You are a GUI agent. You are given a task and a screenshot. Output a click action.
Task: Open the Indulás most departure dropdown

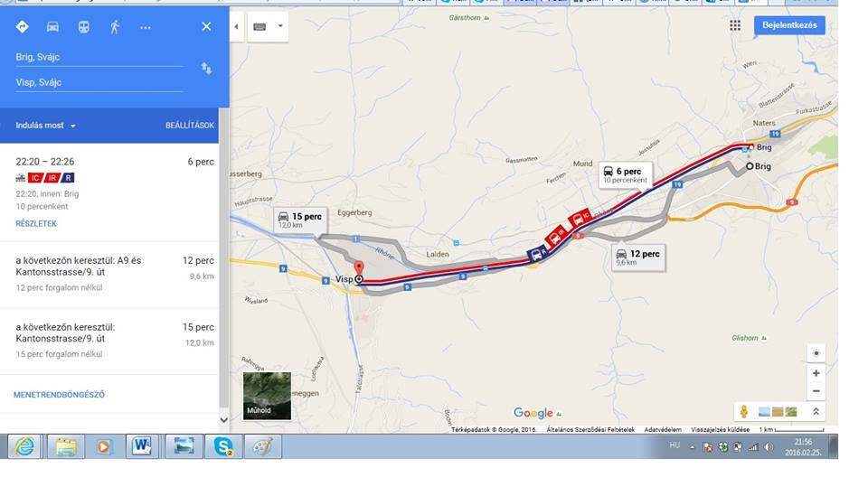[45, 126]
